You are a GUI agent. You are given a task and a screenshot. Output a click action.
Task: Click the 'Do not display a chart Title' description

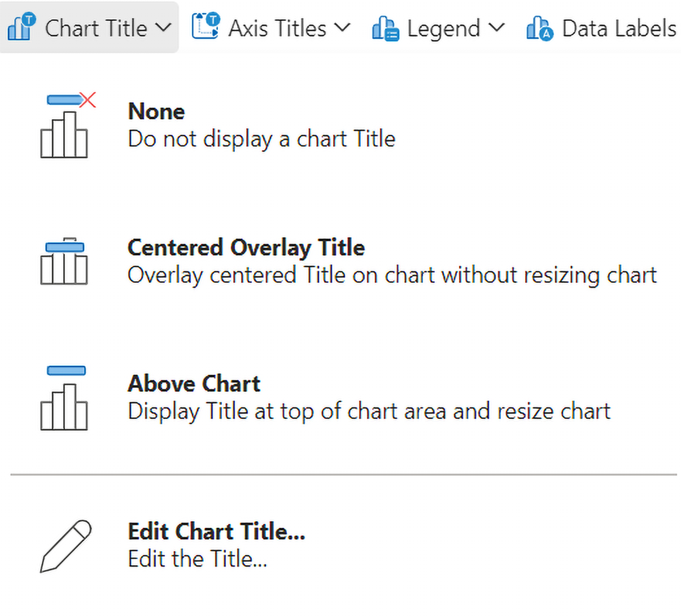(x=262, y=139)
